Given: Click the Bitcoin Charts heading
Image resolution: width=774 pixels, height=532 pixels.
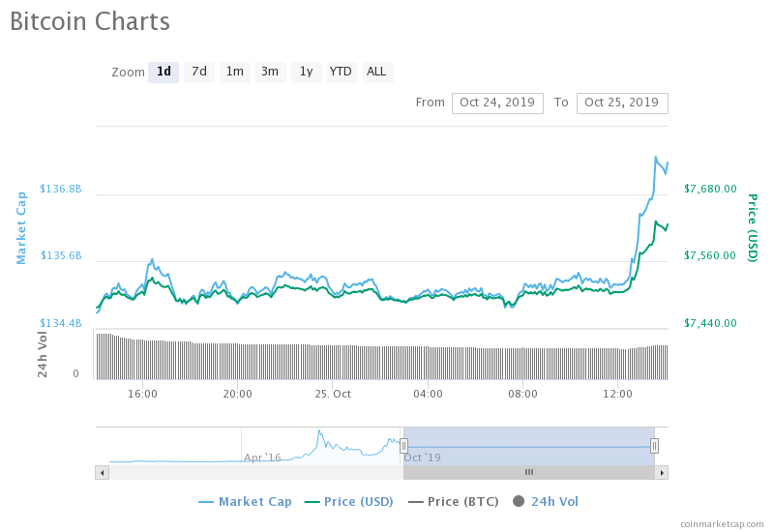Looking at the screenshot, I should click(90, 21).
